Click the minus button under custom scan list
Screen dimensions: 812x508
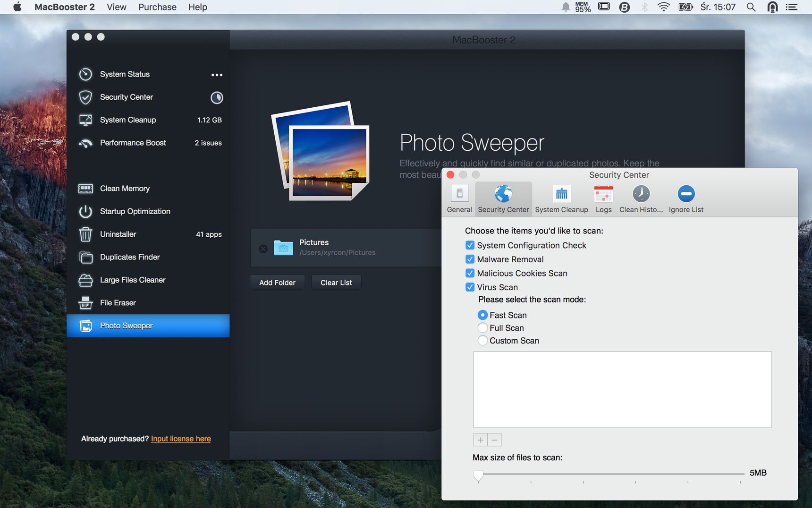click(x=494, y=440)
